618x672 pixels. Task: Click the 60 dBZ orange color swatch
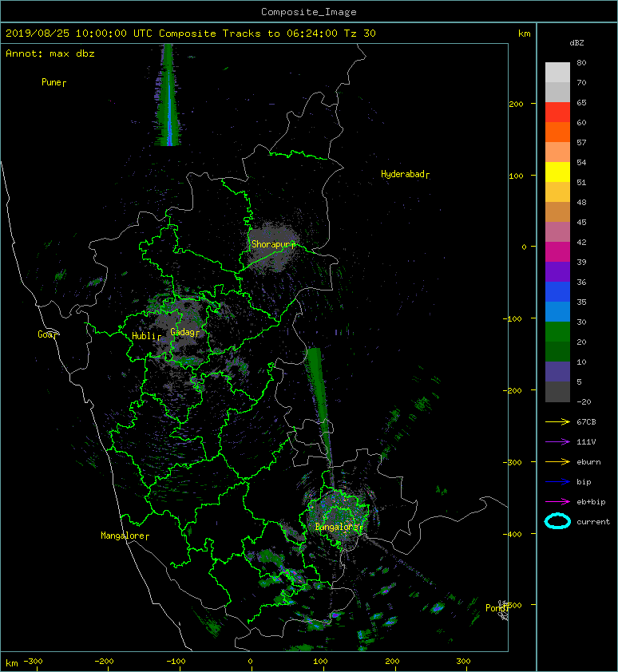557,132
